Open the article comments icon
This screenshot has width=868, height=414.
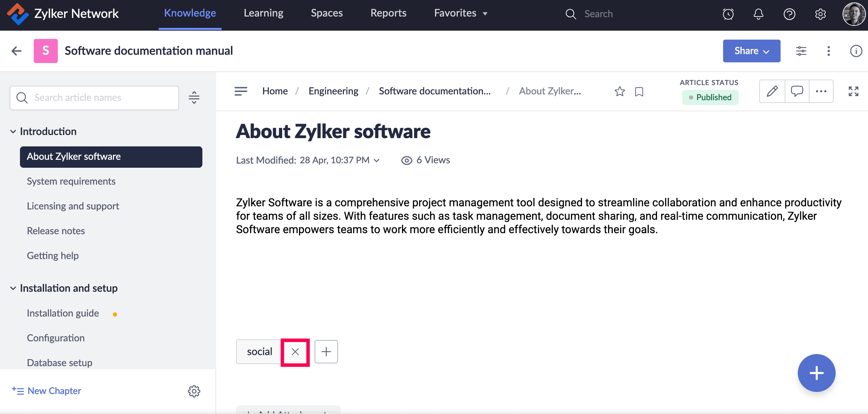[x=797, y=91]
